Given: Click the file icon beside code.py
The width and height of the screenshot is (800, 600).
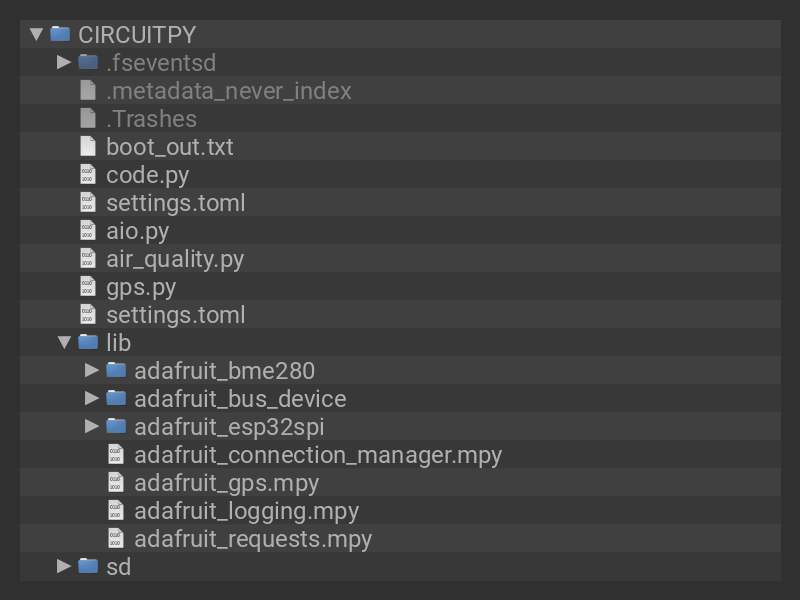Looking at the screenshot, I should [x=88, y=175].
